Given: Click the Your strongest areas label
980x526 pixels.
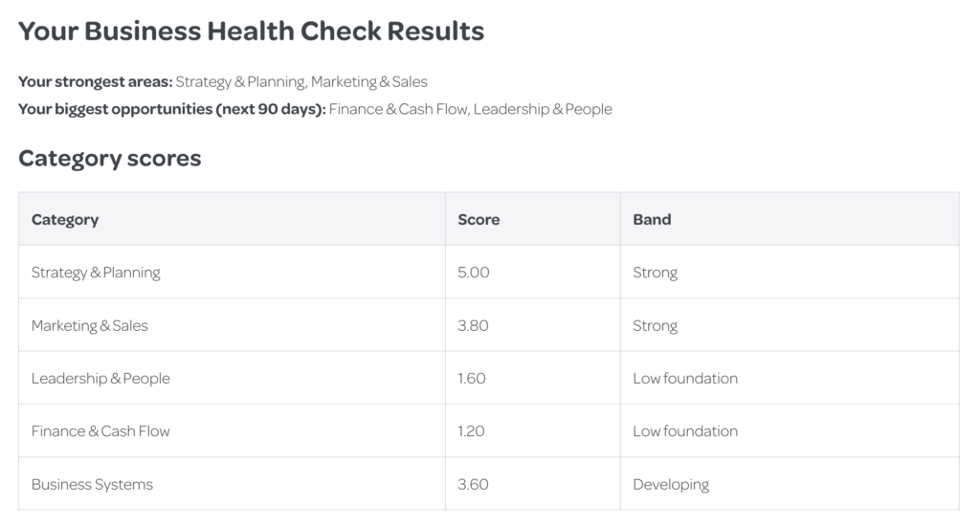Looking at the screenshot, I should (x=96, y=82).
